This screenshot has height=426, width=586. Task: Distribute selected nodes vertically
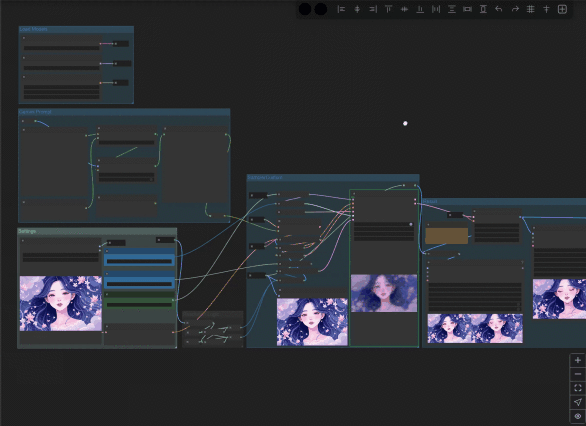click(x=451, y=9)
